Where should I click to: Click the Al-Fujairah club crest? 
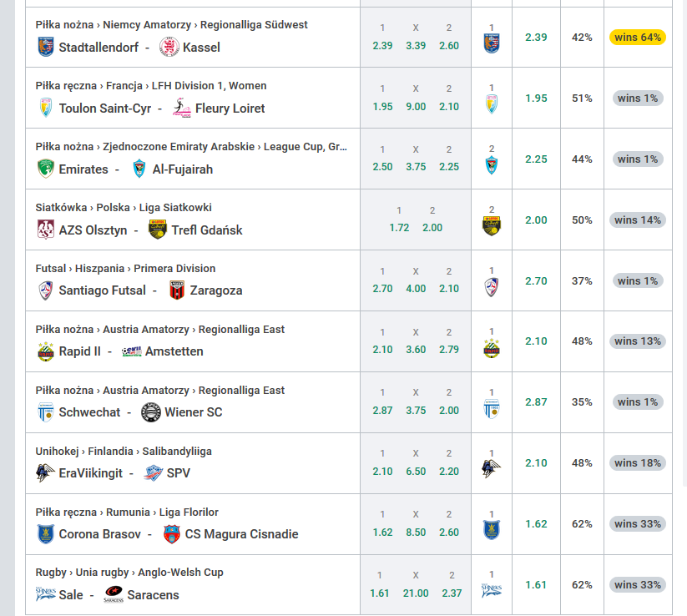(139, 169)
